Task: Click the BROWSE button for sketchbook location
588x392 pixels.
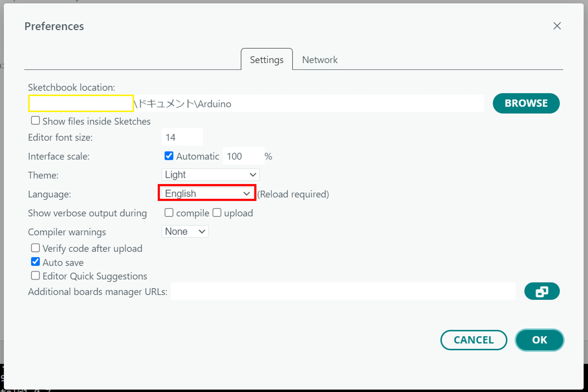Action: click(x=526, y=103)
